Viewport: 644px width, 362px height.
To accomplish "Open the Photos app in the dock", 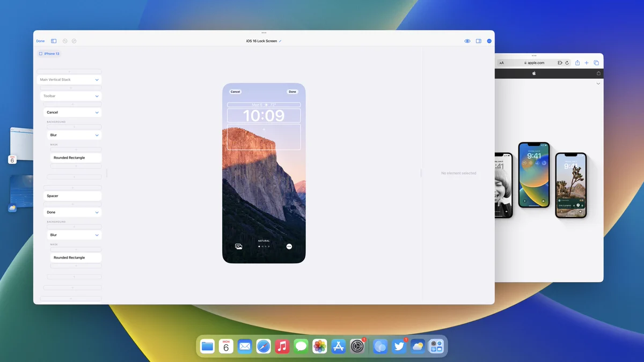I will 320,346.
